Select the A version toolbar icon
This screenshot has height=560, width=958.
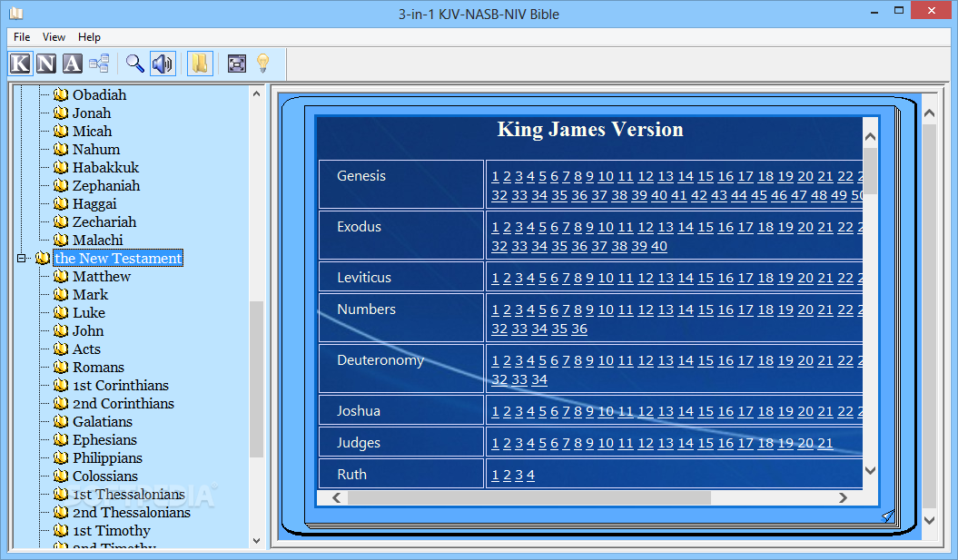[x=72, y=64]
